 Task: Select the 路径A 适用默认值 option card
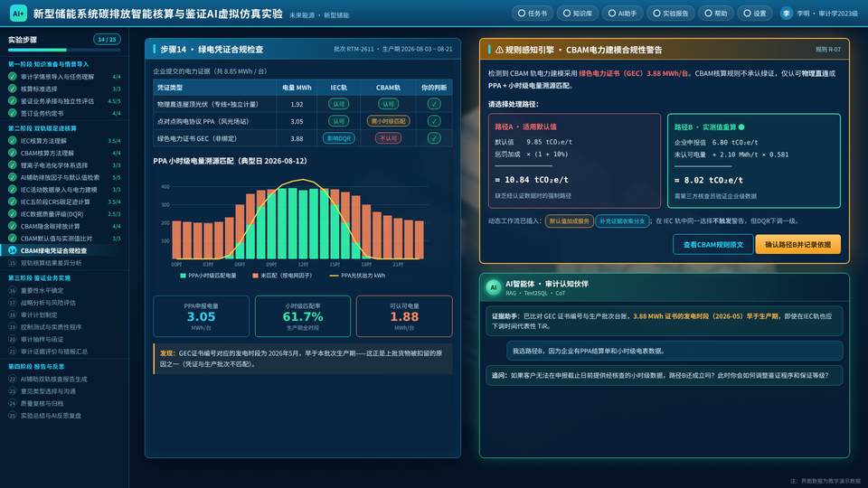tap(574, 161)
